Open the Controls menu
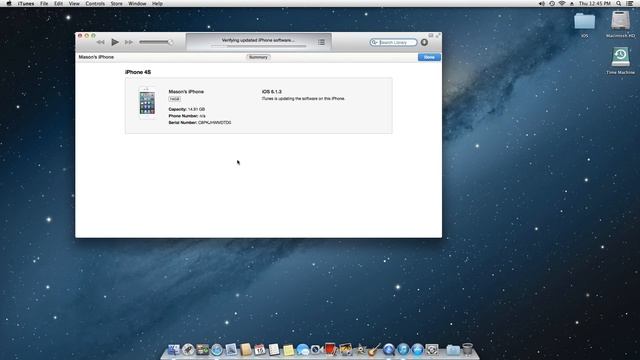Image resolution: width=640 pixels, height=360 pixels. [x=95, y=4]
